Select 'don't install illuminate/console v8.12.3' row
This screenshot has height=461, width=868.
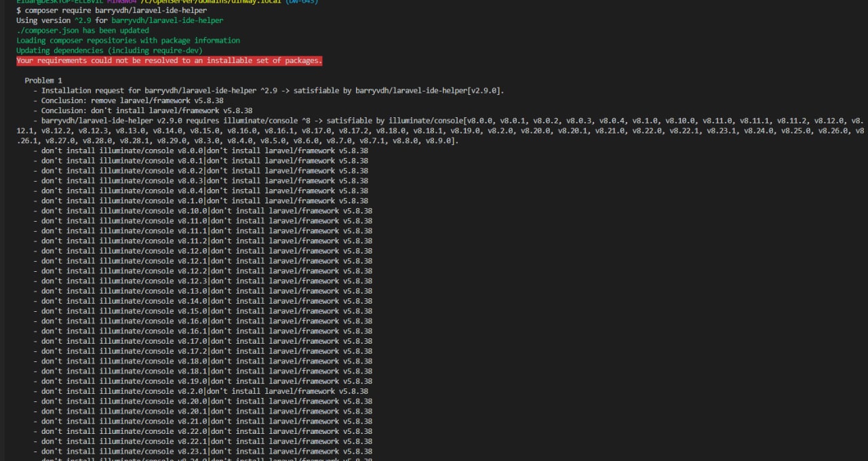click(x=203, y=281)
